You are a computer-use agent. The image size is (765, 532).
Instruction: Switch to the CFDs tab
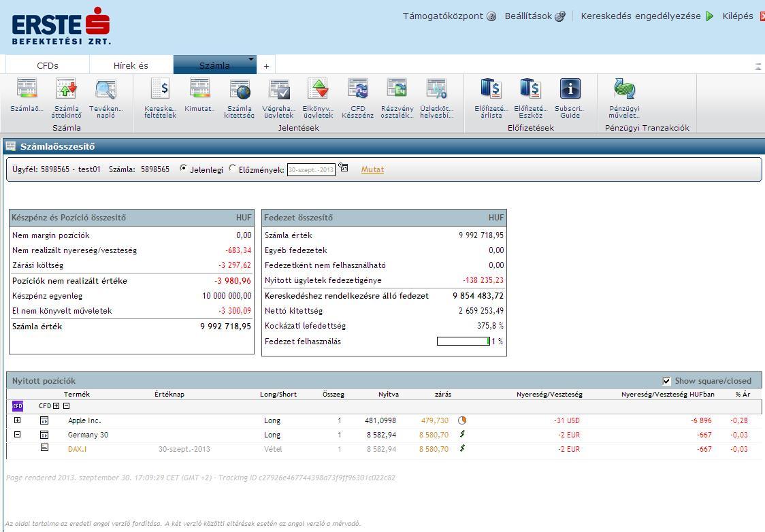(48, 65)
